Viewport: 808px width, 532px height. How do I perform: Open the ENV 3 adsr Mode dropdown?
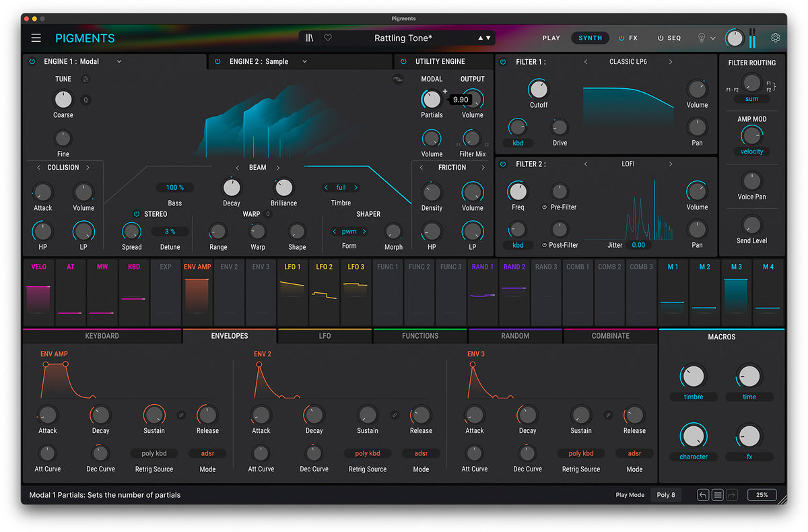point(634,454)
